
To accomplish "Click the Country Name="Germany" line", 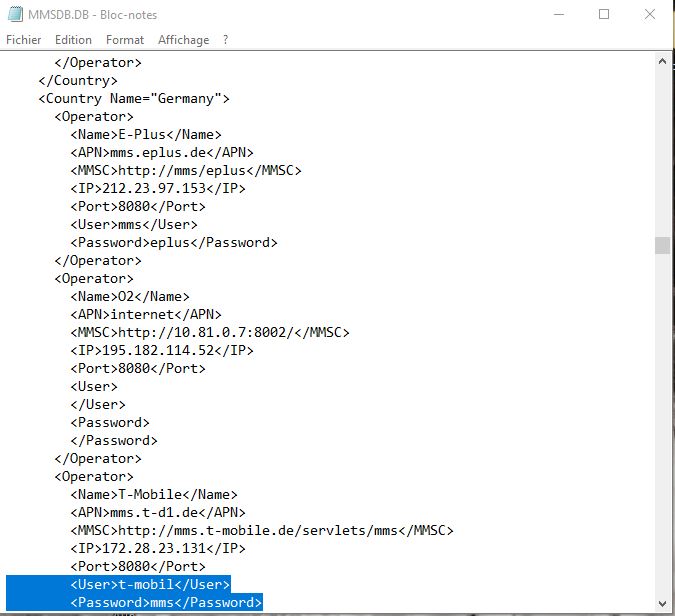I will [x=134, y=99].
